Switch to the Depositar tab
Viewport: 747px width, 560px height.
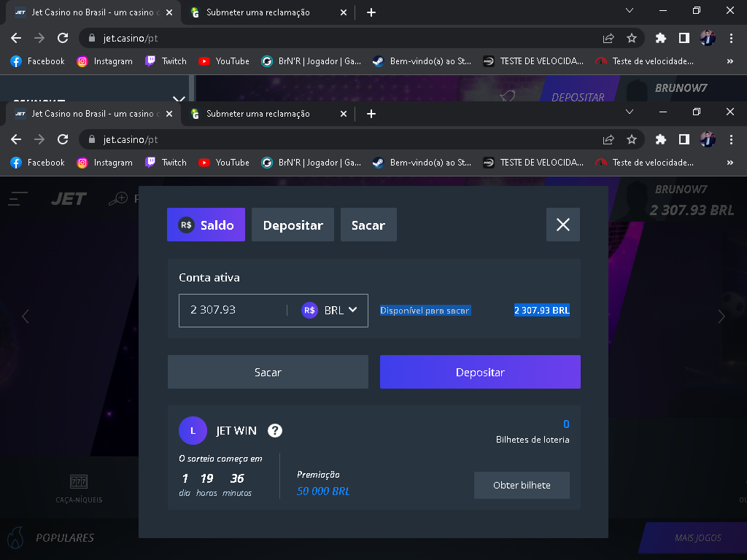coord(293,225)
